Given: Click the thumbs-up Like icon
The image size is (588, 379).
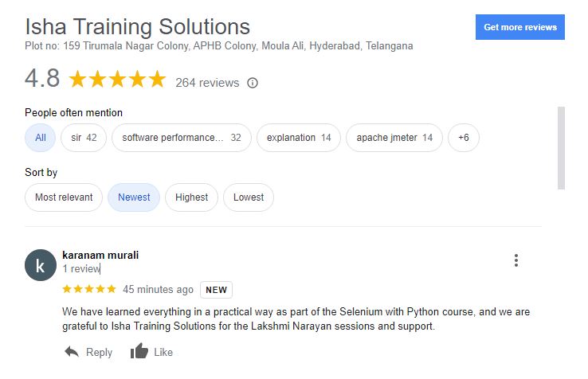Looking at the screenshot, I should pyautogui.click(x=139, y=351).
